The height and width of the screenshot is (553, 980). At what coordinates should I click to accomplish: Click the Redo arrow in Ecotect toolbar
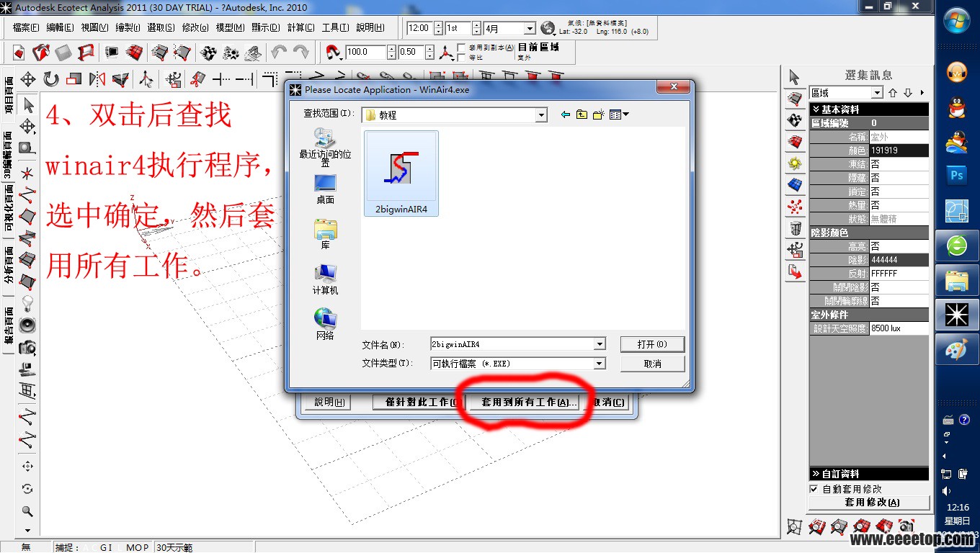(300, 53)
